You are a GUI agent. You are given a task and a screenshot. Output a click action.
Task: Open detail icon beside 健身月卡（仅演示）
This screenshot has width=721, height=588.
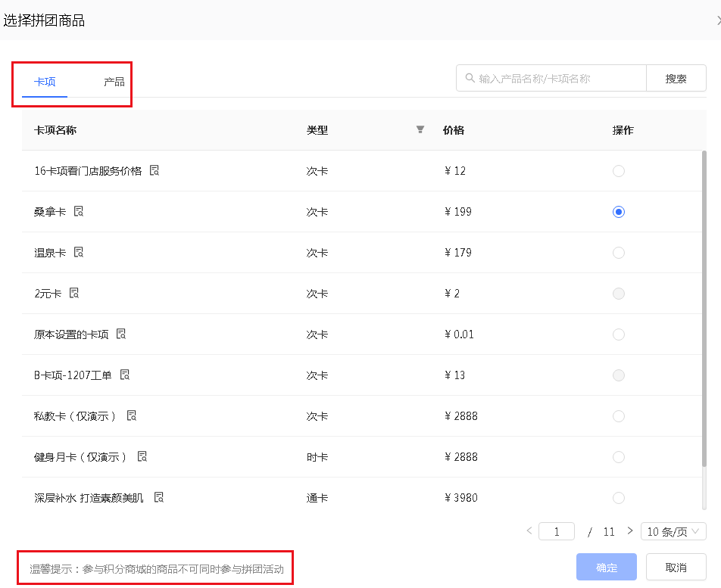[x=142, y=456]
